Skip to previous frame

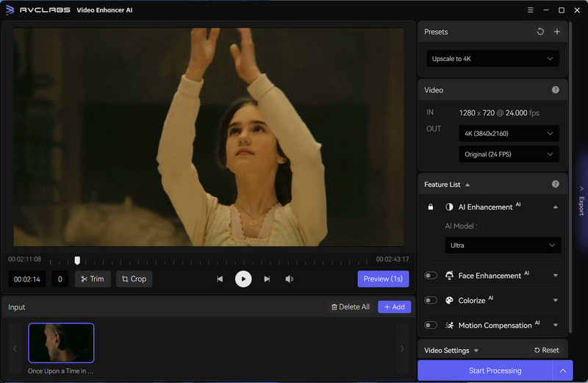click(x=220, y=279)
